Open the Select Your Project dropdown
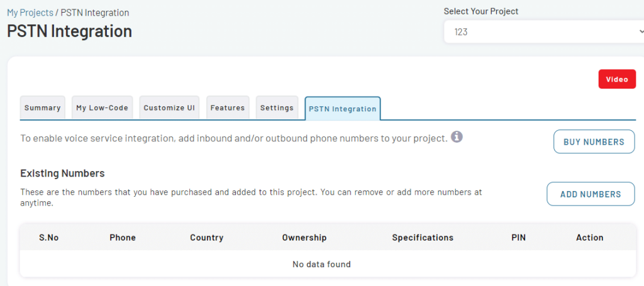Screen dimensions: 644x286 (x=544, y=31)
